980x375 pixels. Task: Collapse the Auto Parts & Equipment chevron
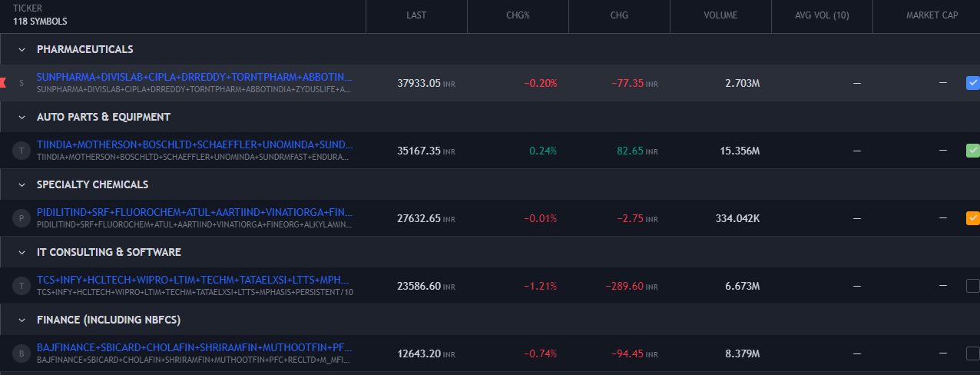[22, 117]
